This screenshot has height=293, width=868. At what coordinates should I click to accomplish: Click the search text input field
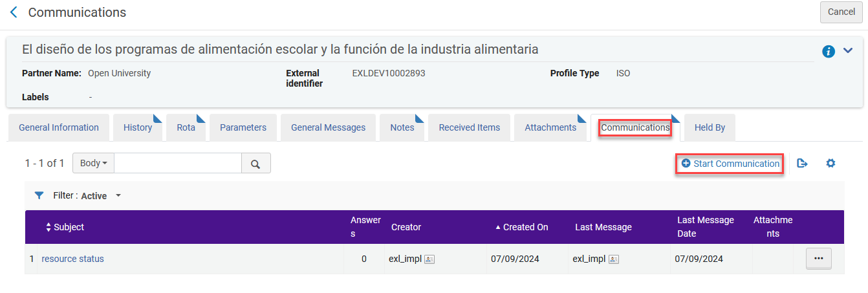click(x=177, y=164)
